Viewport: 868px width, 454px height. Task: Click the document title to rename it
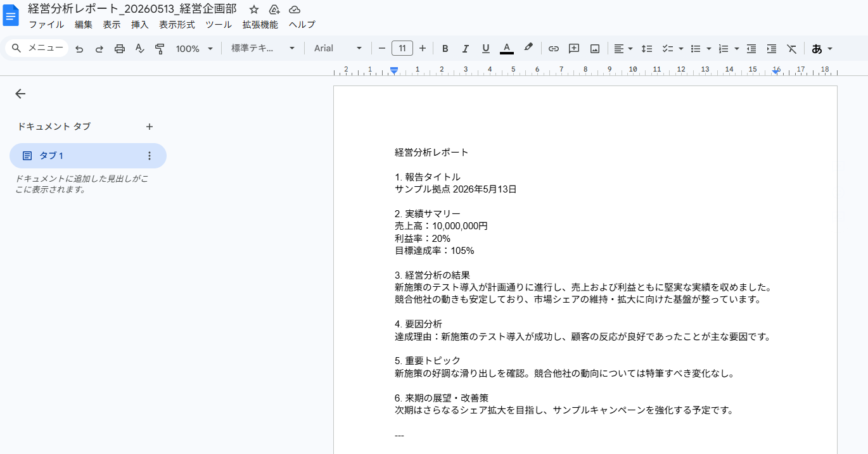[132, 9]
